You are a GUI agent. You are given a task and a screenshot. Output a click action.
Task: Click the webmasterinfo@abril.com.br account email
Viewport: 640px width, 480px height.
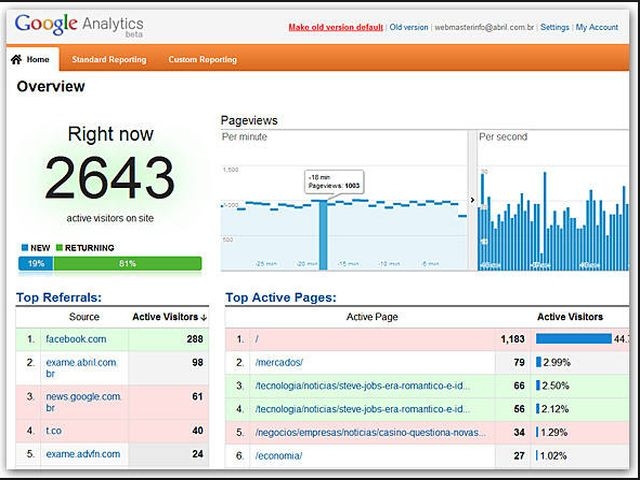coord(484,27)
